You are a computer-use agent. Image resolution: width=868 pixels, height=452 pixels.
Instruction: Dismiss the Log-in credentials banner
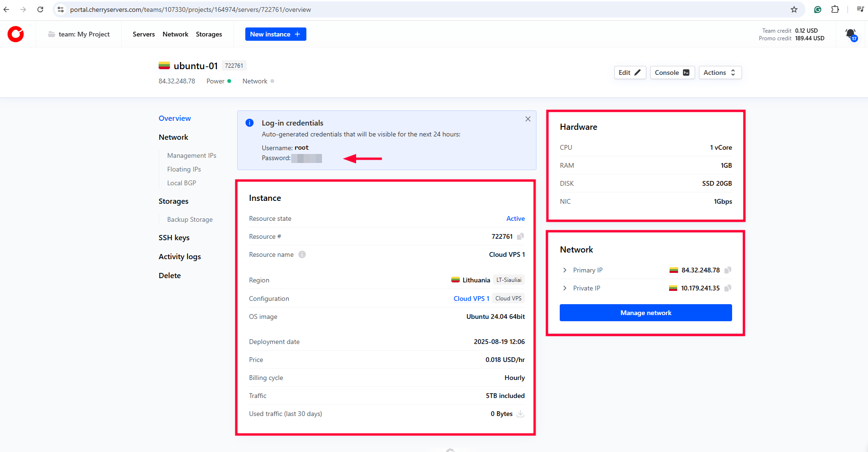tap(528, 118)
